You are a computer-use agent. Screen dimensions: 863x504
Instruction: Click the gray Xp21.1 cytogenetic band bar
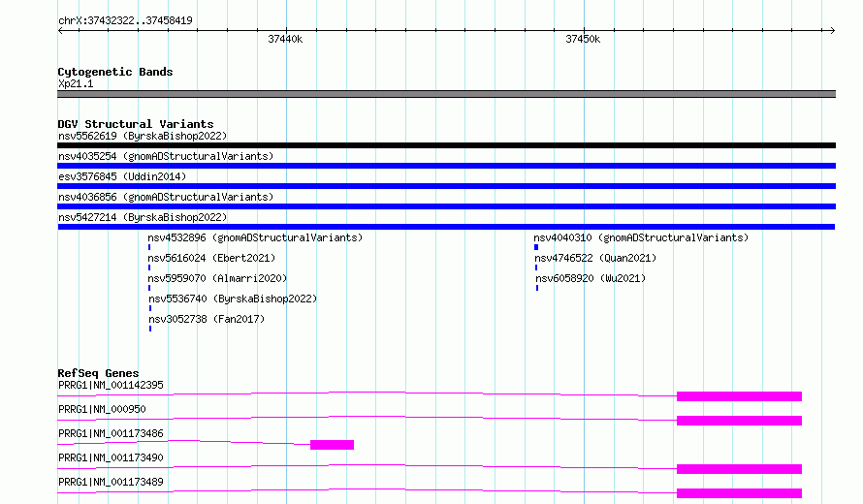click(x=446, y=94)
